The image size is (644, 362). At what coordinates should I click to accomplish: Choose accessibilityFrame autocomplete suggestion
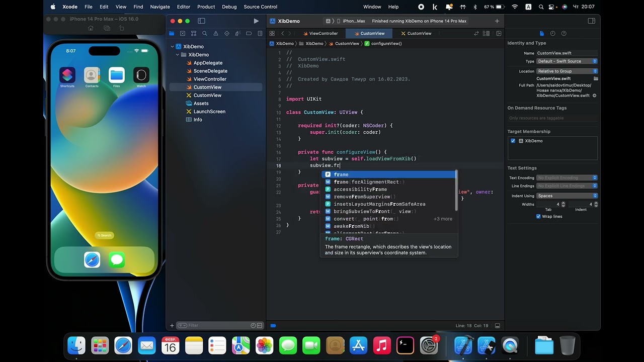[x=389, y=190]
